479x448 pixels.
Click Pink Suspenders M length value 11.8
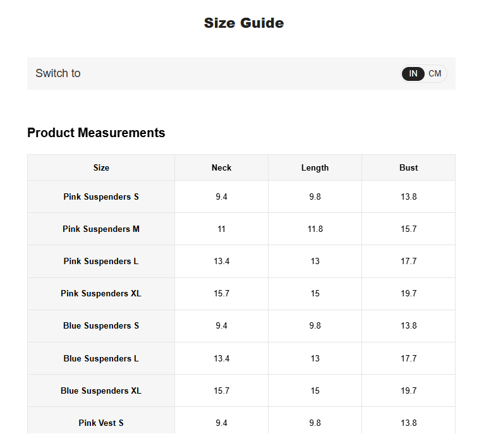(315, 229)
